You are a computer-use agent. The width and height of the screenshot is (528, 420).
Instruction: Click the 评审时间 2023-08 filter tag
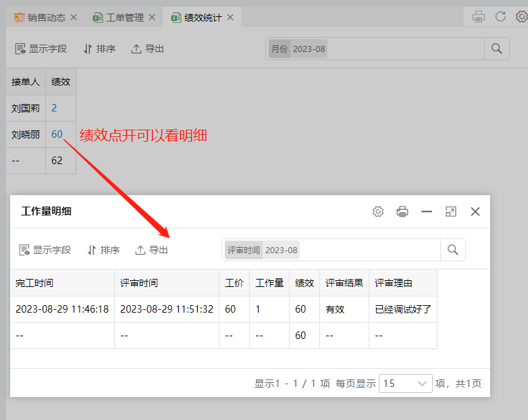tap(262, 250)
